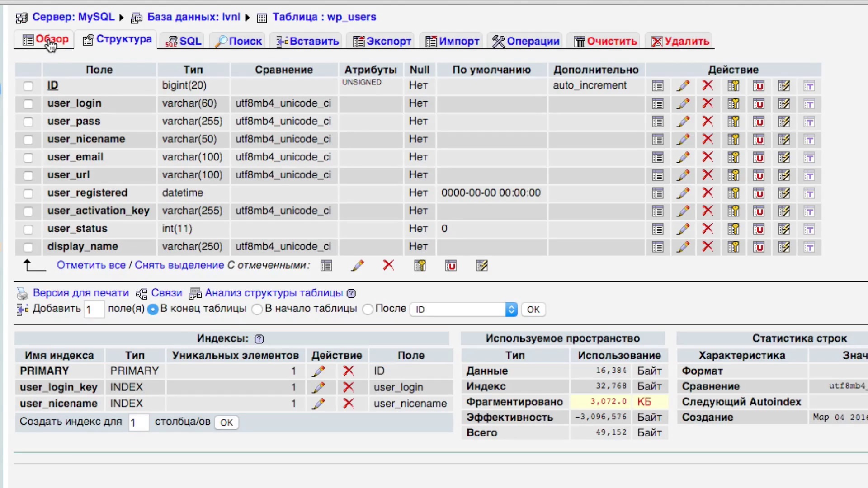Open the Операции tab
868x488 pixels.
[x=526, y=41]
